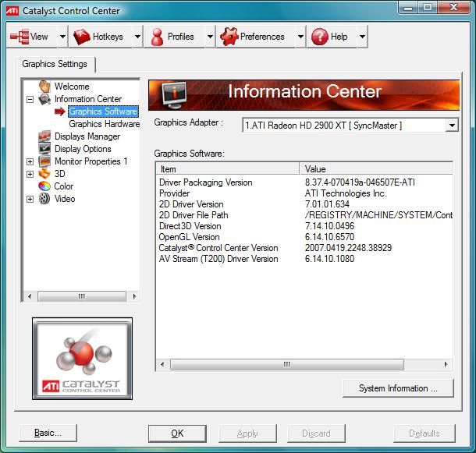Screen dimensions: 476x453
Task: Click tree panel scroll right arrow
Action: click(x=134, y=296)
